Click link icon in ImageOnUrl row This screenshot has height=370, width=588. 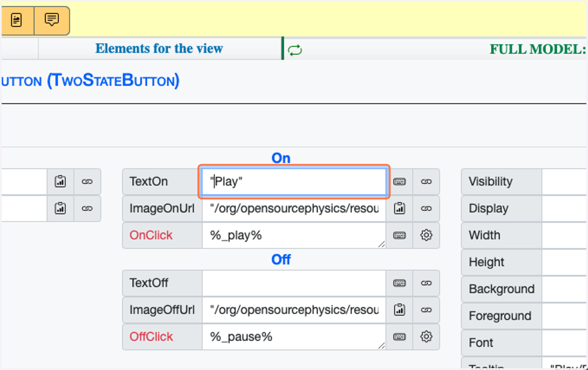[x=426, y=209]
